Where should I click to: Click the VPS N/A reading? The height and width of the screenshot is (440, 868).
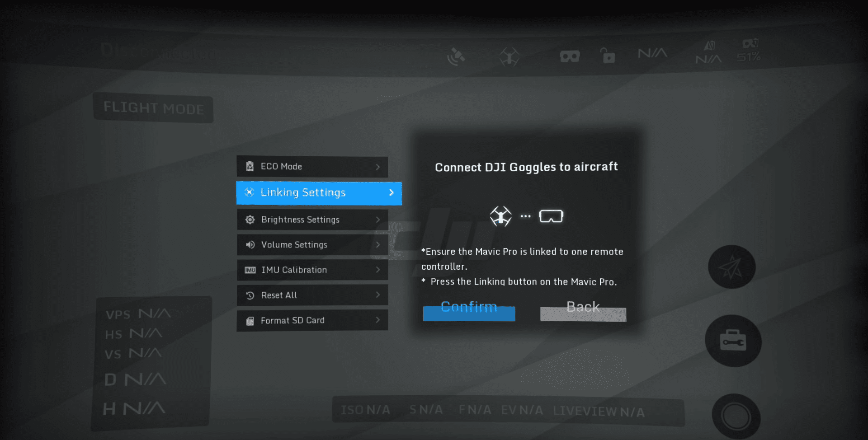click(138, 314)
